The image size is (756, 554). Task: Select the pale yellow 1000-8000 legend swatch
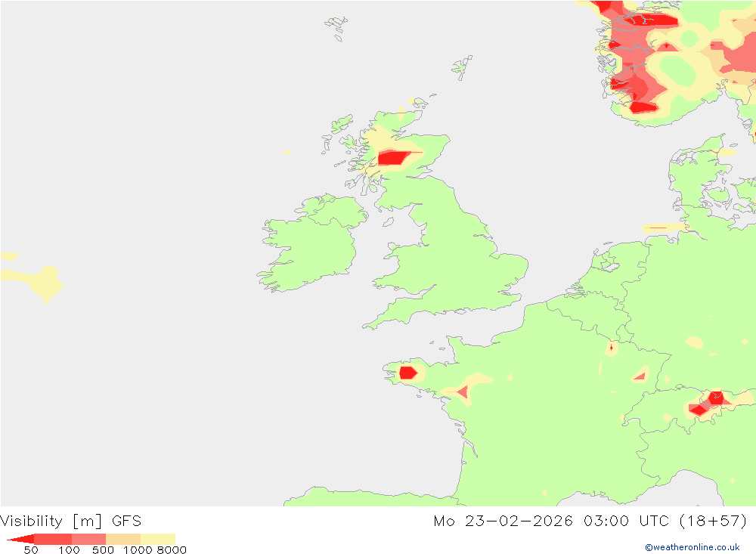click(x=158, y=539)
